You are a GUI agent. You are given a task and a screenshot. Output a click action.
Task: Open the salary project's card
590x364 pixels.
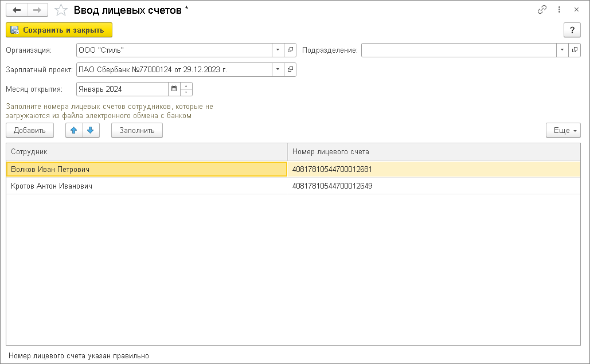pos(290,69)
